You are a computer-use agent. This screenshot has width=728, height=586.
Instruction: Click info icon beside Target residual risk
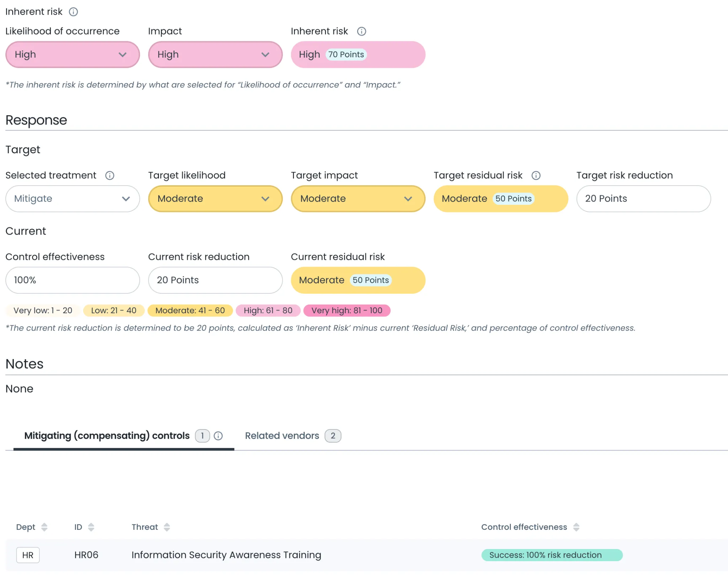pyautogui.click(x=536, y=175)
